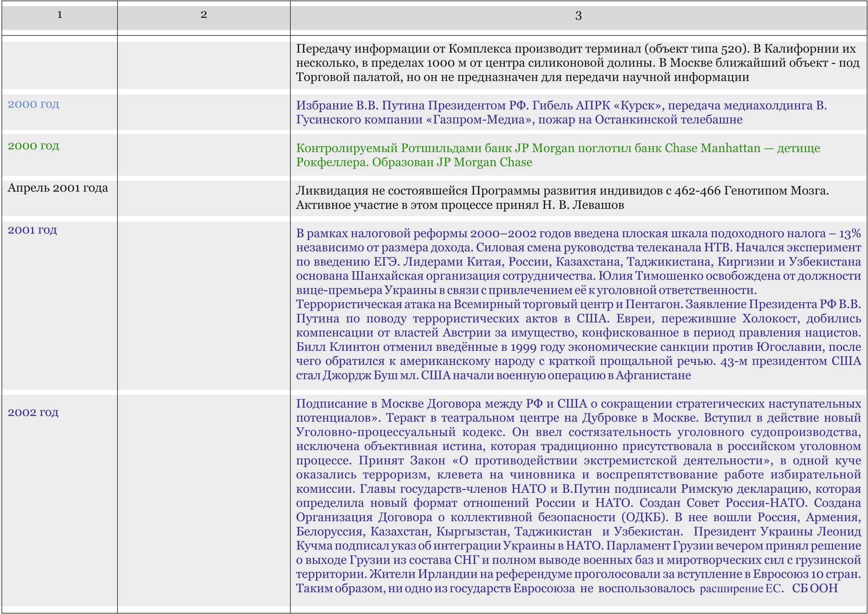
Task: Click column header number 1
Action: (59, 15)
